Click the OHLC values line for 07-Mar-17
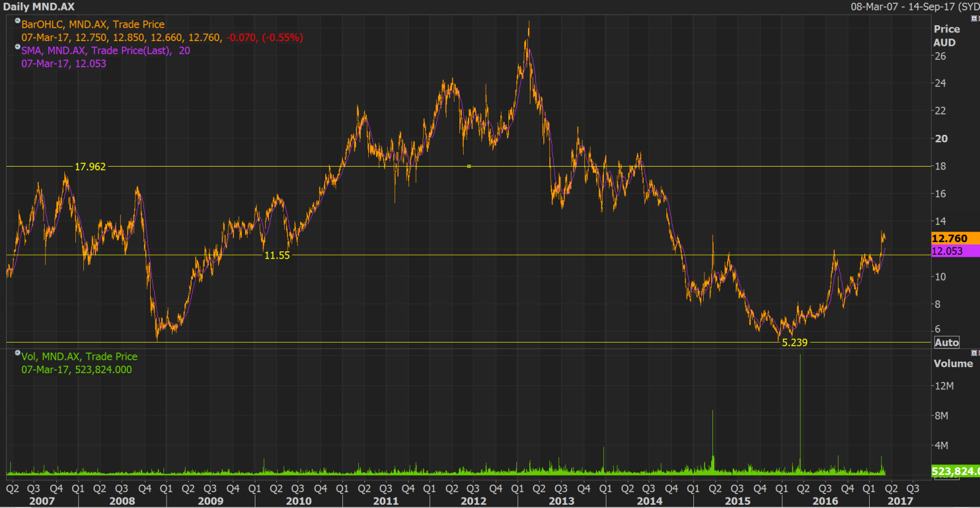Viewport: 980px width, 508px height. point(162,37)
